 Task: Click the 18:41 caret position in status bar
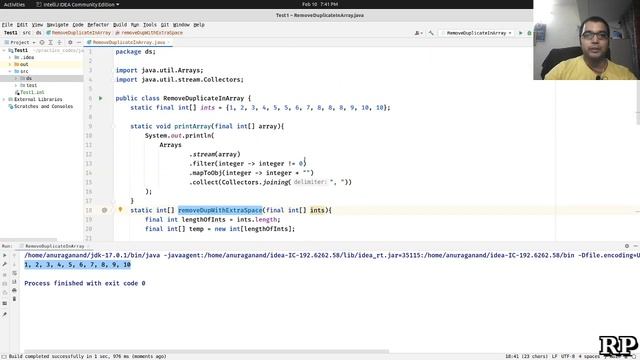[527, 356]
